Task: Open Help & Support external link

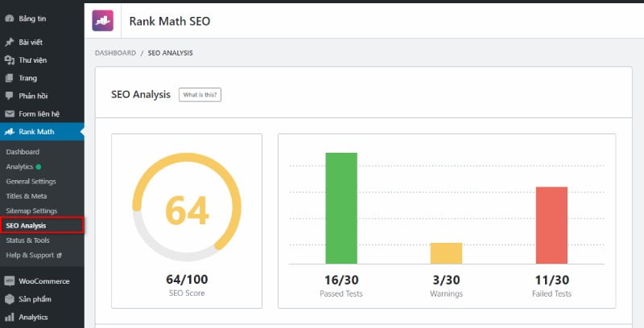Action: 29,255
